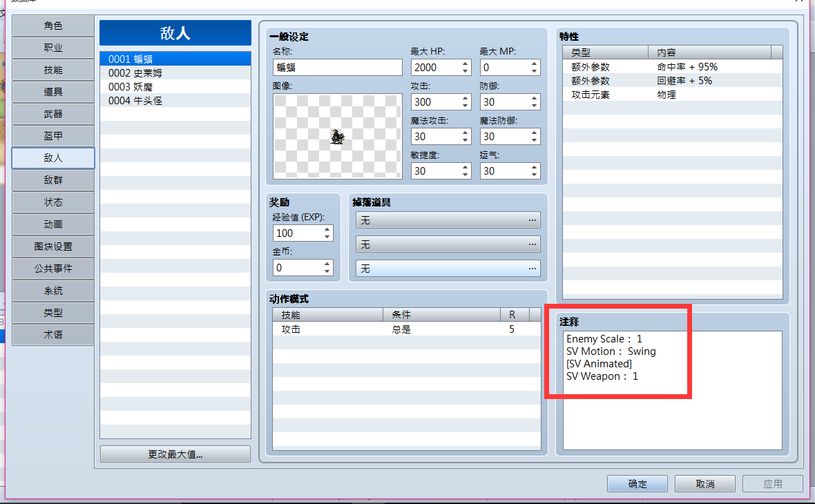Select enemy 0002 史莱姆 in the list
Screen dimensions: 815x504
tap(175, 72)
